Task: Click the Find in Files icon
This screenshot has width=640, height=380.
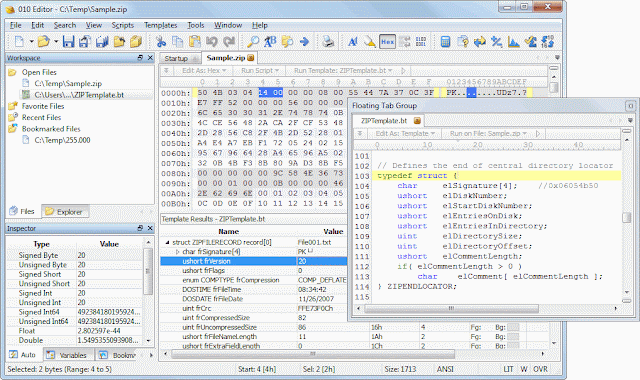Action: [287, 41]
